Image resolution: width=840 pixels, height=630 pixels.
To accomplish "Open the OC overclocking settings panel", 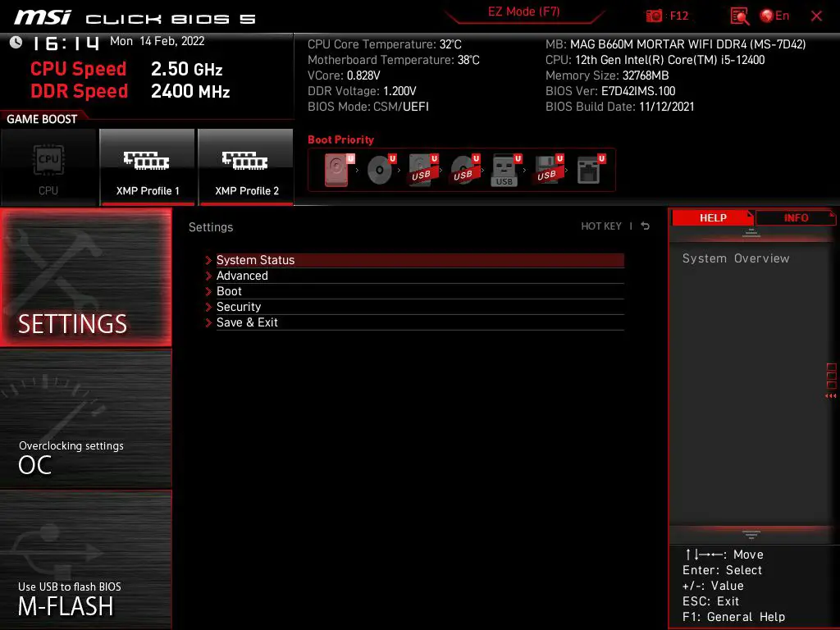I will (86, 419).
